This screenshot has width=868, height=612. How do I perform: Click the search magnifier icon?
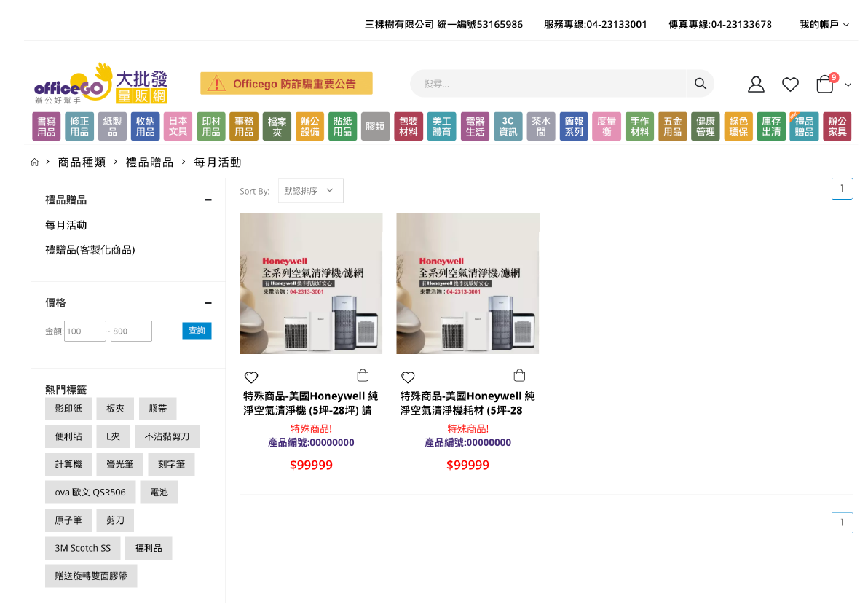point(700,84)
